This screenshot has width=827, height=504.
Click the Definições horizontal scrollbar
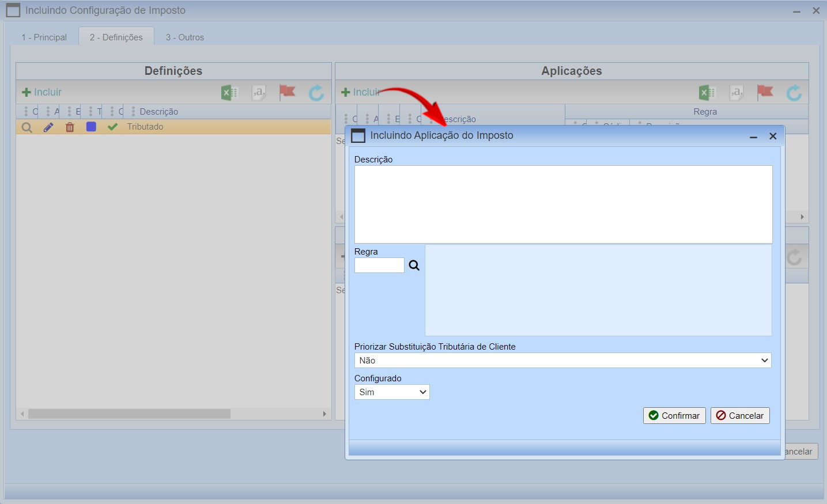[x=130, y=414]
